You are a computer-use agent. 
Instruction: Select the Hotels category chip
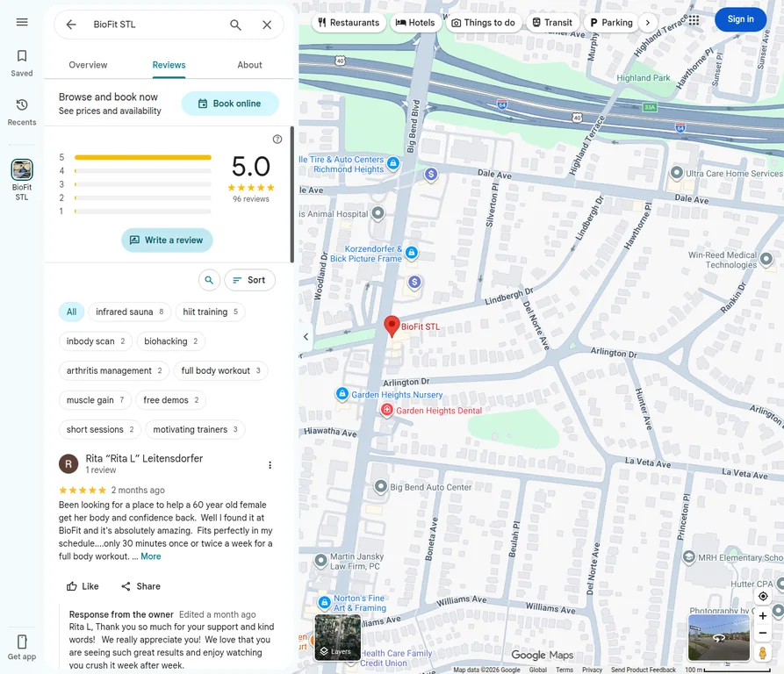pos(415,23)
